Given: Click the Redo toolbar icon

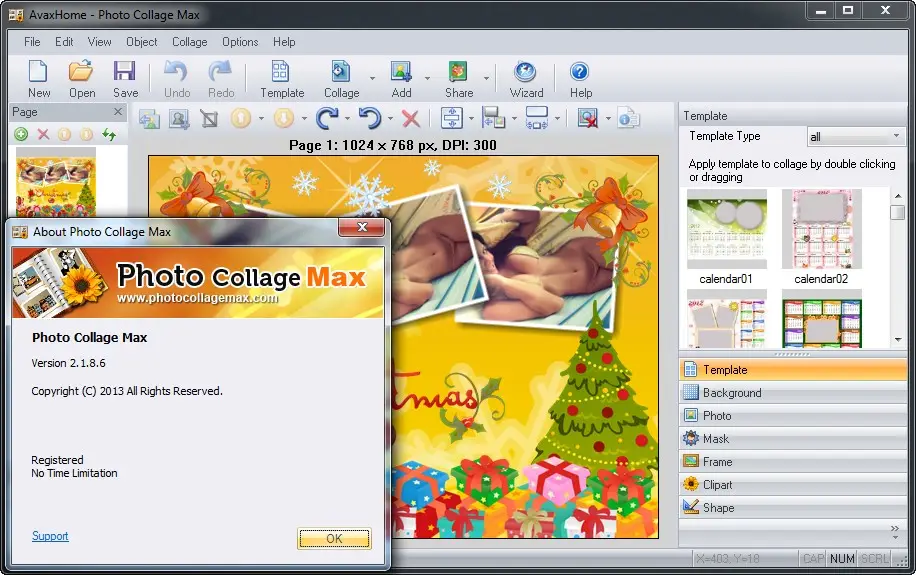Looking at the screenshot, I should 221,79.
